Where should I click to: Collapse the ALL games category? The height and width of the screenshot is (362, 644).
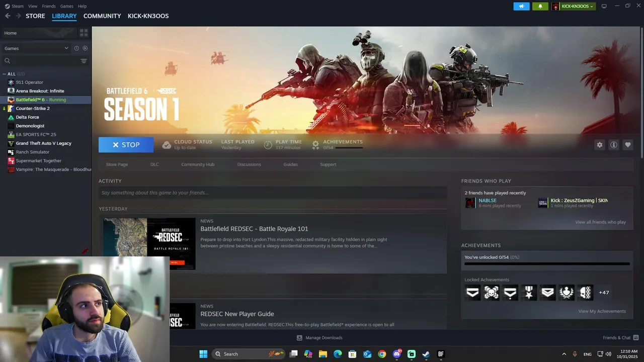pyautogui.click(x=4, y=74)
